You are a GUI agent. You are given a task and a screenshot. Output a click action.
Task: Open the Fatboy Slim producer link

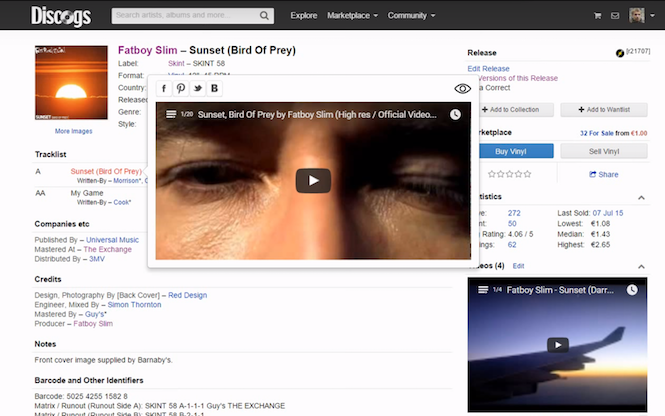pyautogui.click(x=93, y=324)
